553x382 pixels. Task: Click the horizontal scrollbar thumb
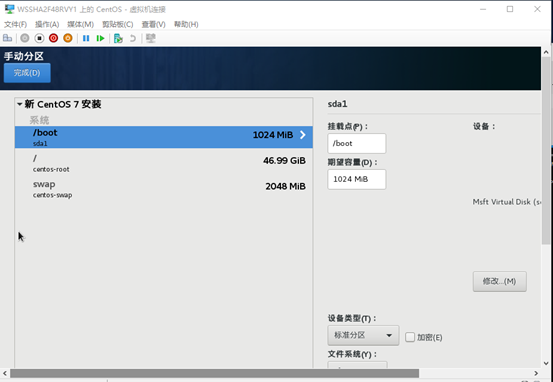point(214,373)
